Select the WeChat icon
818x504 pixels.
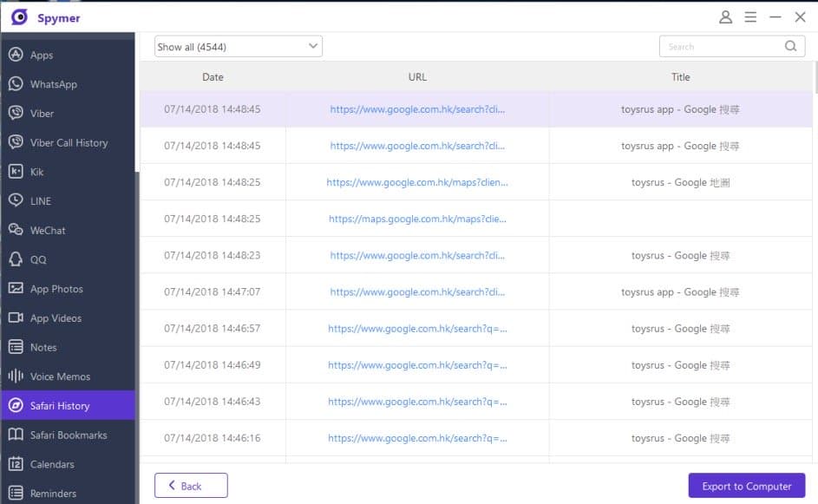pyautogui.click(x=16, y=230)
